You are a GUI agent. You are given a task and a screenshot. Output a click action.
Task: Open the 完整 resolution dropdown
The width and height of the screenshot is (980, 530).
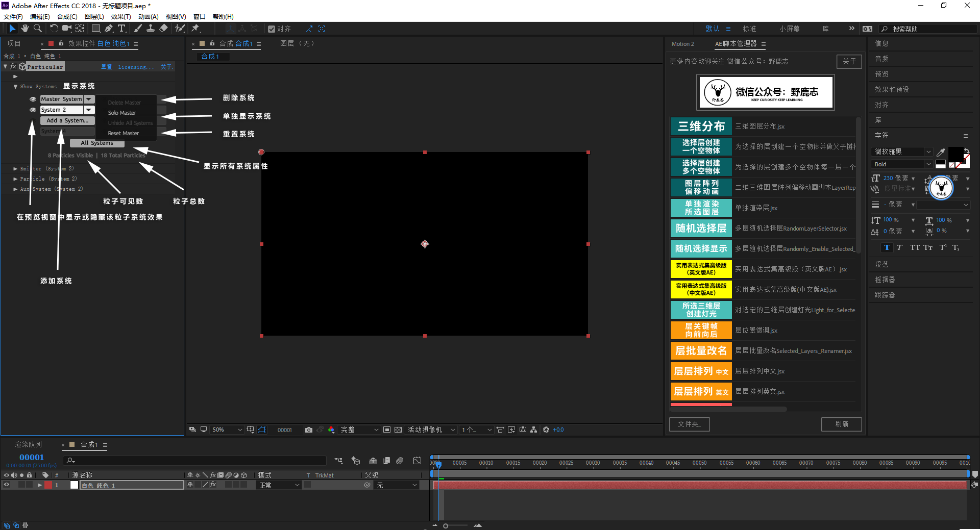[x=360, y=430]
